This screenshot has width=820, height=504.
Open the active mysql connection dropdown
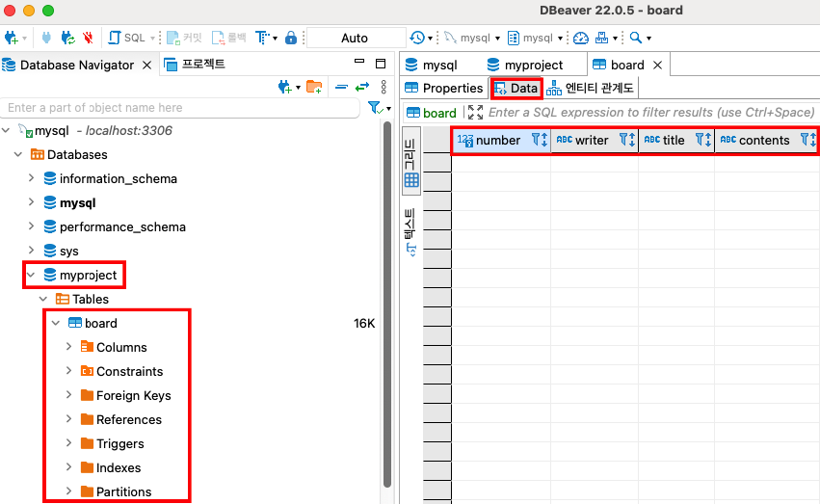[472, 38]
